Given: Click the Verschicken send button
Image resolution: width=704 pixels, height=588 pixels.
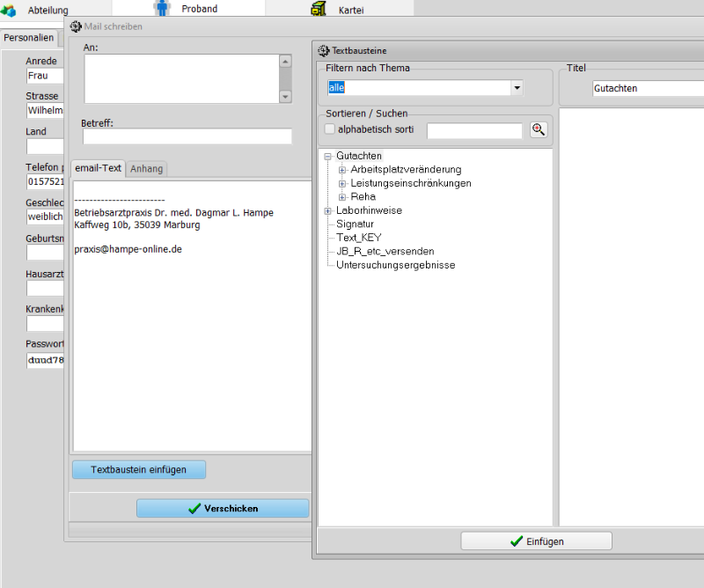Looking at the screenshot, I should coord(223,509).
